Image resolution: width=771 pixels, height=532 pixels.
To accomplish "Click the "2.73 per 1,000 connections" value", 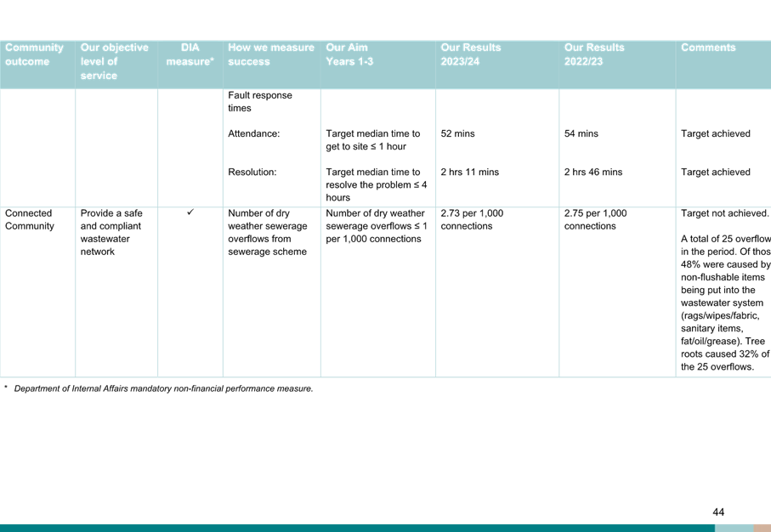I will click(x=472, y=220).
